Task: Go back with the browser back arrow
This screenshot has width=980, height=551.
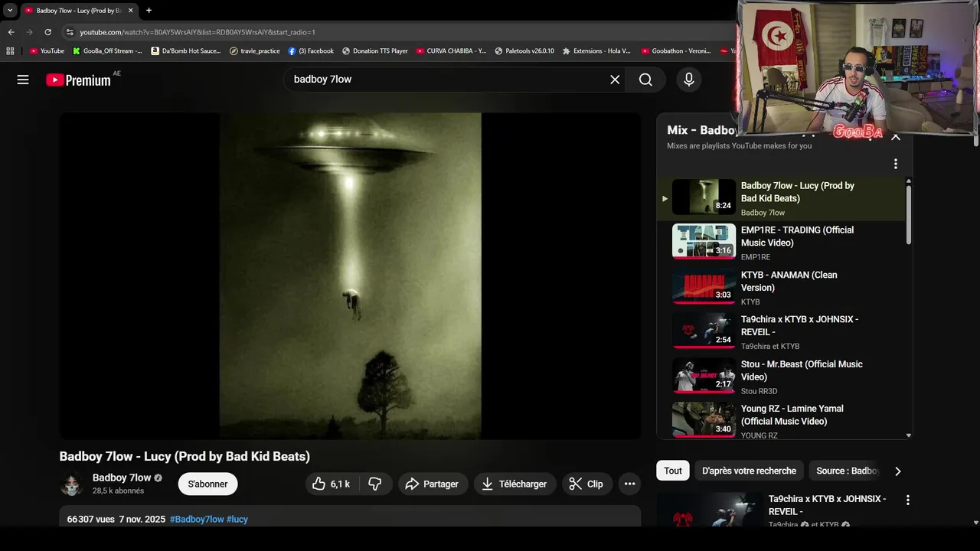Action: [x=11, y=32]
